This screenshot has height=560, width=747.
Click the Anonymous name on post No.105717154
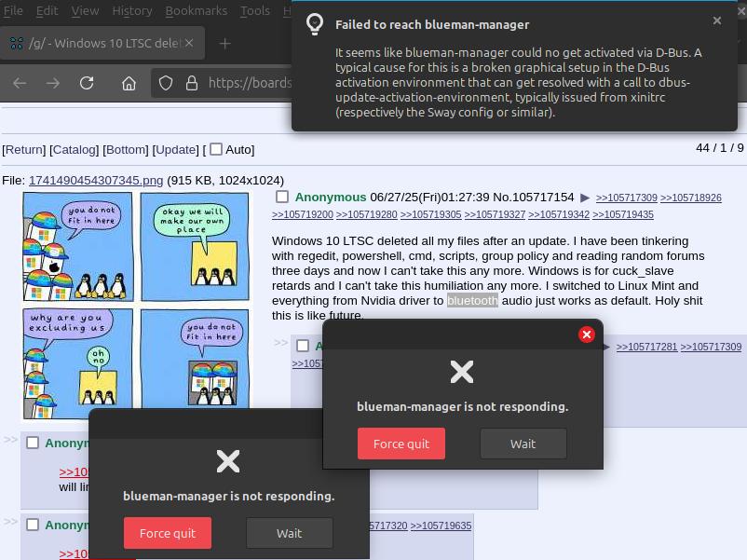330,198
